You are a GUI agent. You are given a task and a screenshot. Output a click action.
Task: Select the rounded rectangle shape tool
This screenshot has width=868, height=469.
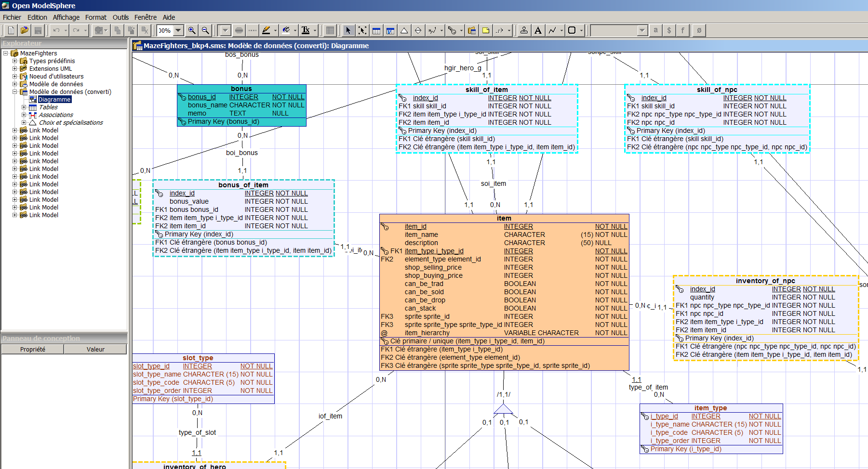click(x=572, y=30)
